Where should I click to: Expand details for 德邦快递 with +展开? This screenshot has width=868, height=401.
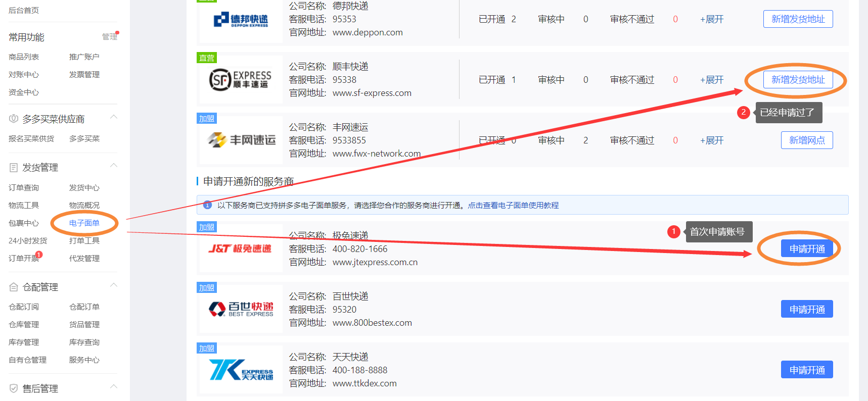712,19
